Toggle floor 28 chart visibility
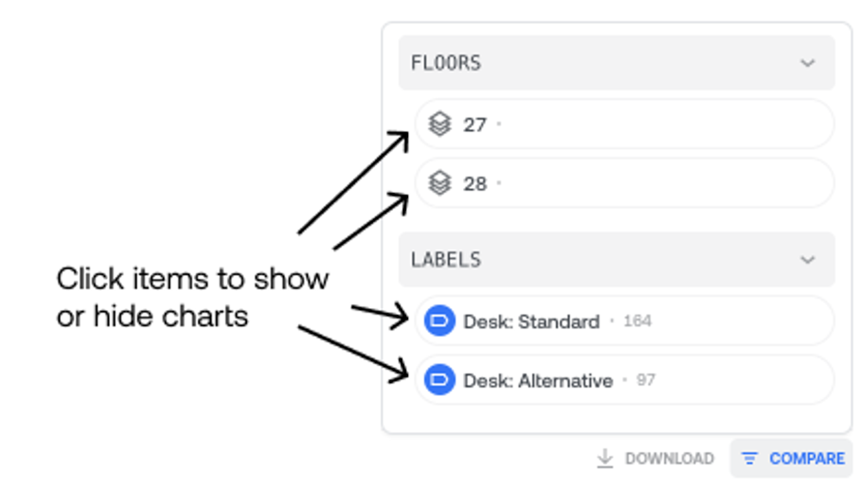The height and width of the screenshot is (490, 868). (624, 183)
